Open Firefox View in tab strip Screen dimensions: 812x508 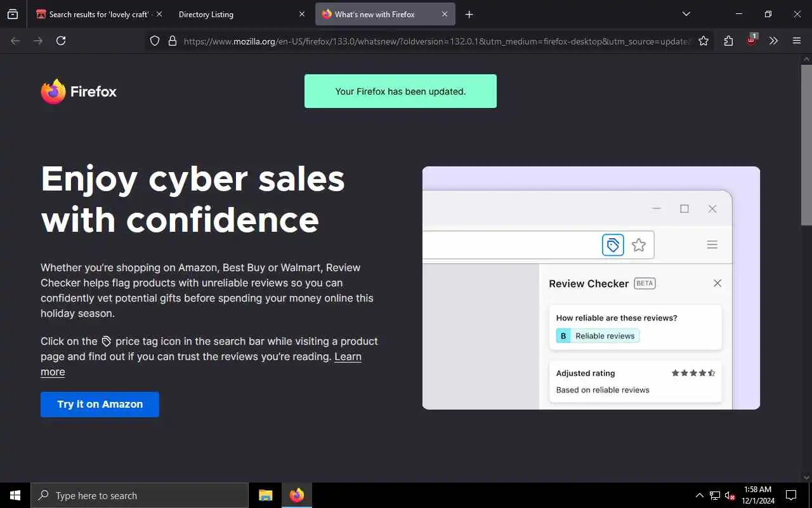click(x=13, y=14)
